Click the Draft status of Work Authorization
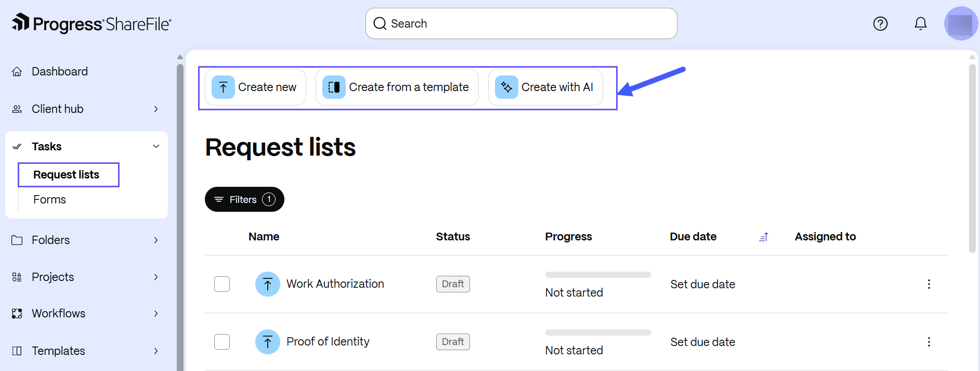Screen dimensions: 980x371 coord(453,284)
